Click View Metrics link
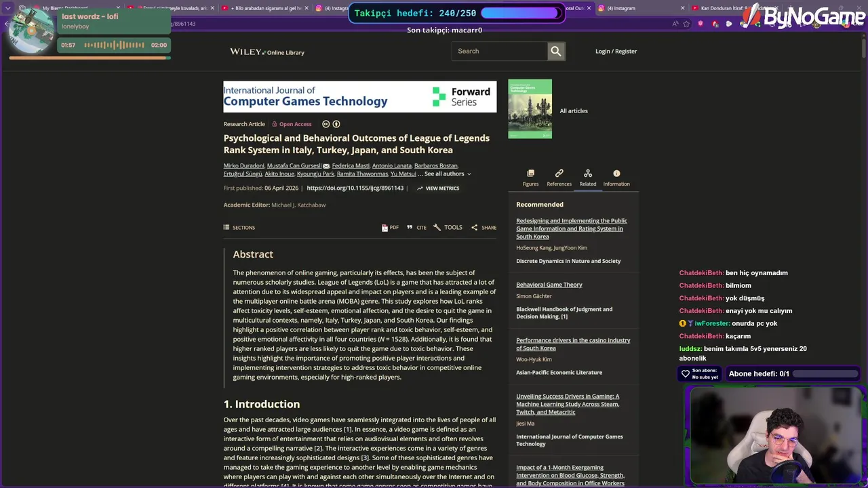 point(438,188)
